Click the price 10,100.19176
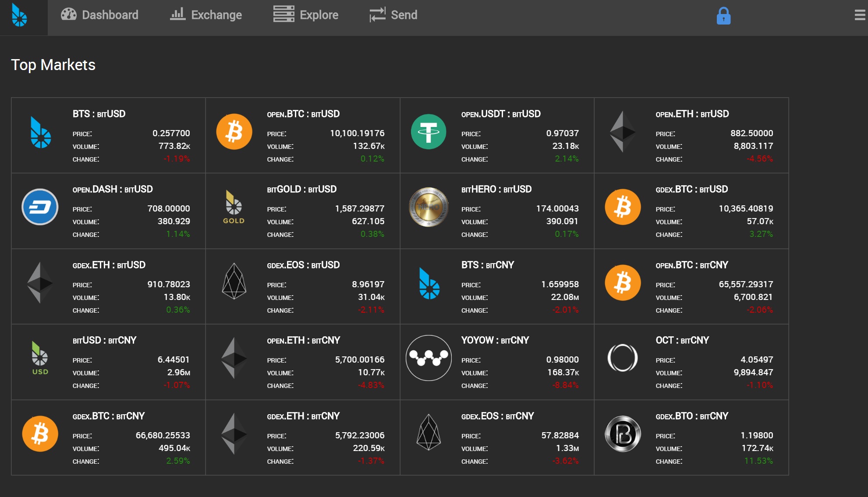This screenshot has width=868, height=497. coord(357,133)
